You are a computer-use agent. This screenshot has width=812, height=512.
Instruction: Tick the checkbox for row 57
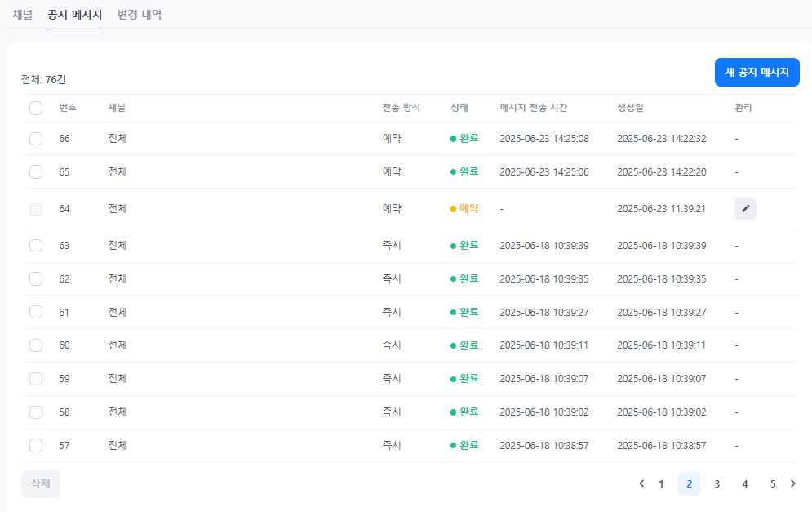(x=36, y=446)
